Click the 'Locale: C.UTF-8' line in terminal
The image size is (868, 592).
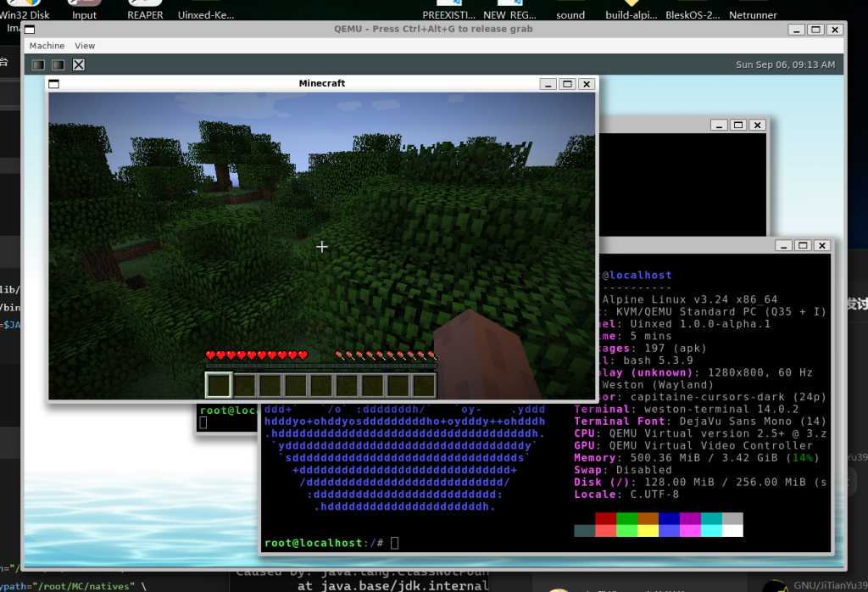pyautogui.click(x=626, y=494)
